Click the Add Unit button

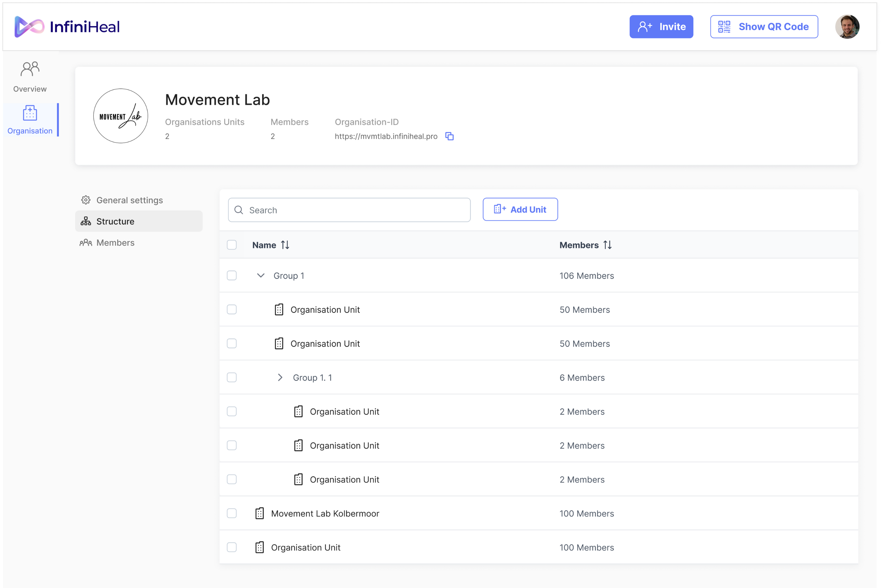coord(520,209)
